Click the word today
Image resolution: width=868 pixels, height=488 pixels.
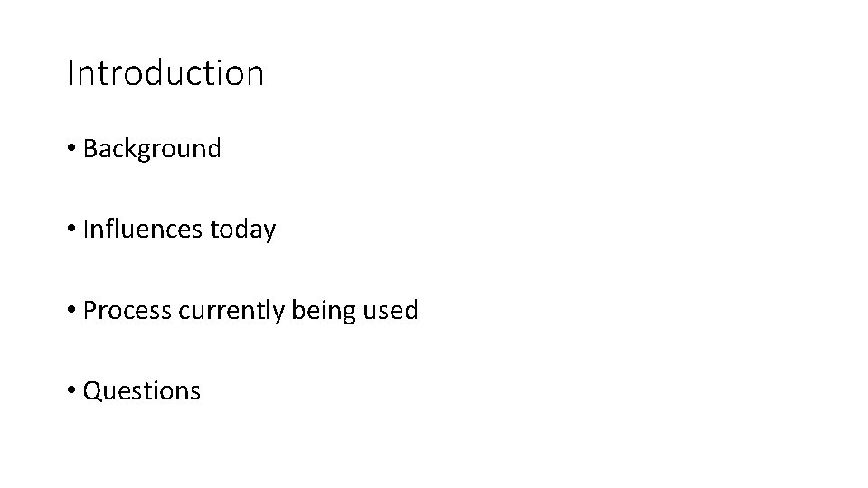pos(242,230)
